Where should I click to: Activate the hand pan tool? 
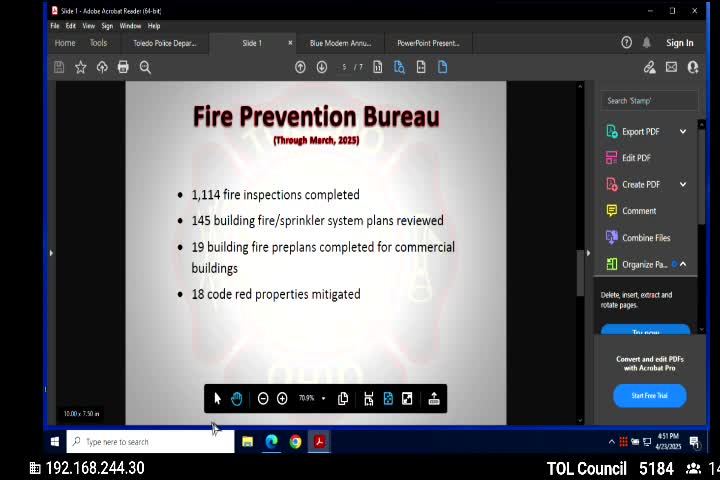[236, 399]
